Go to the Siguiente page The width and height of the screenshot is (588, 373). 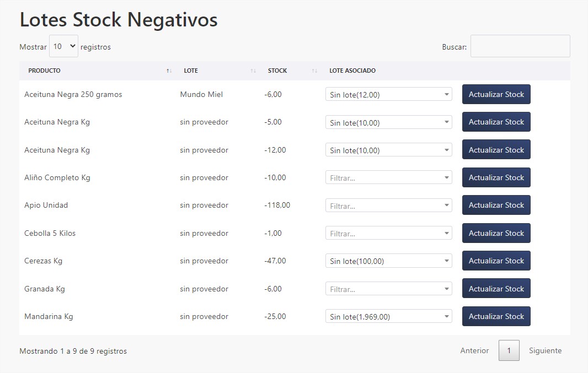[545, 350]
